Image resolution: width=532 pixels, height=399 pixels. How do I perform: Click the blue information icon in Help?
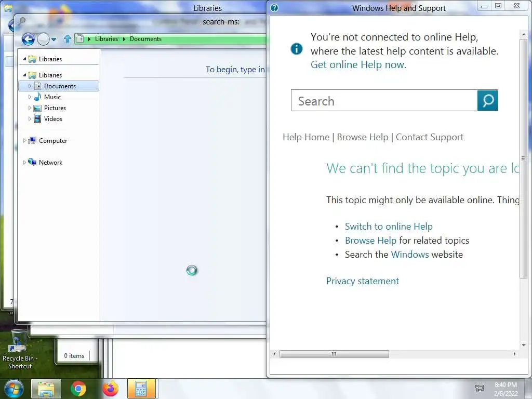point(297,49)
